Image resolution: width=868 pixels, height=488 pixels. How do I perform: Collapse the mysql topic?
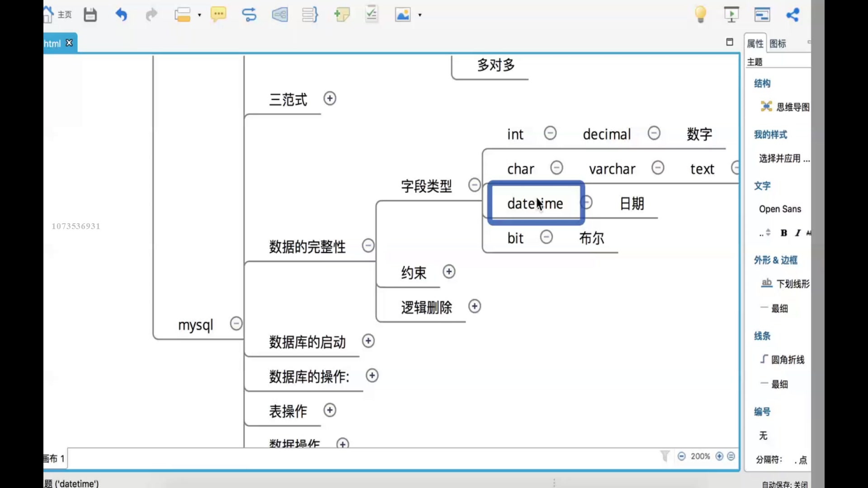[x=236, y=324]
